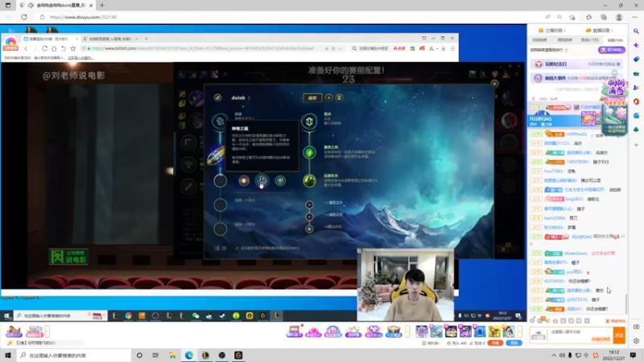Click the bright green secondary rune icon

(x=309, y=153)
